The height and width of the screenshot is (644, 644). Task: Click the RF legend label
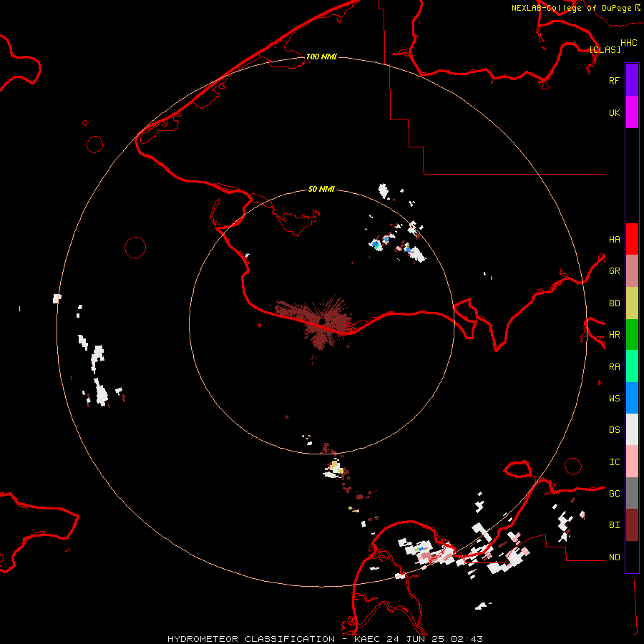coord(614,80)
